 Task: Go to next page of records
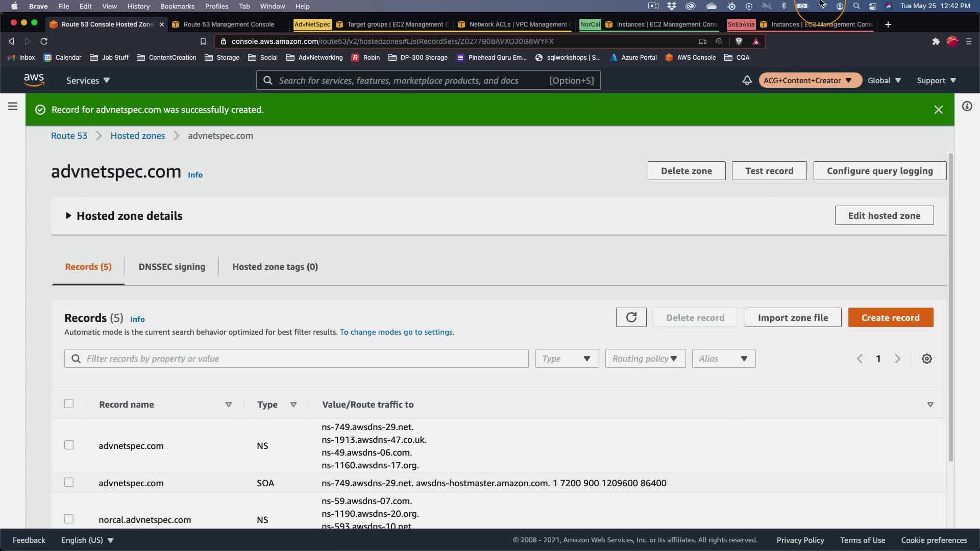click(x=897, y=359)
